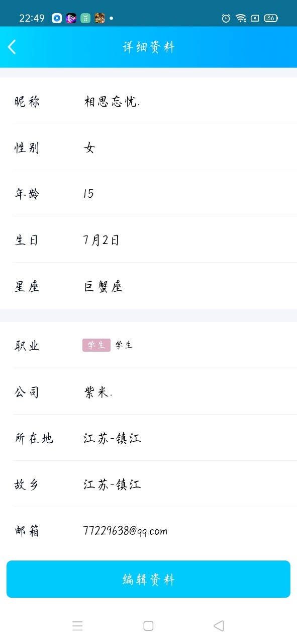The image size is (297, 644).
Task: Select the 星座 row 巨蟹座
Action: pos(148,286)
